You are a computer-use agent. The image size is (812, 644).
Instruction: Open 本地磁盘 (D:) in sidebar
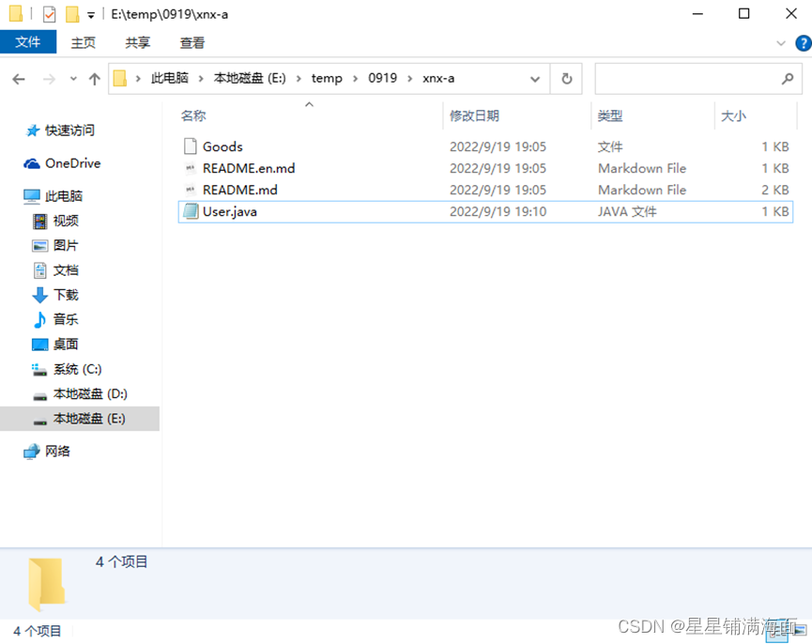(x=90, y=394)
